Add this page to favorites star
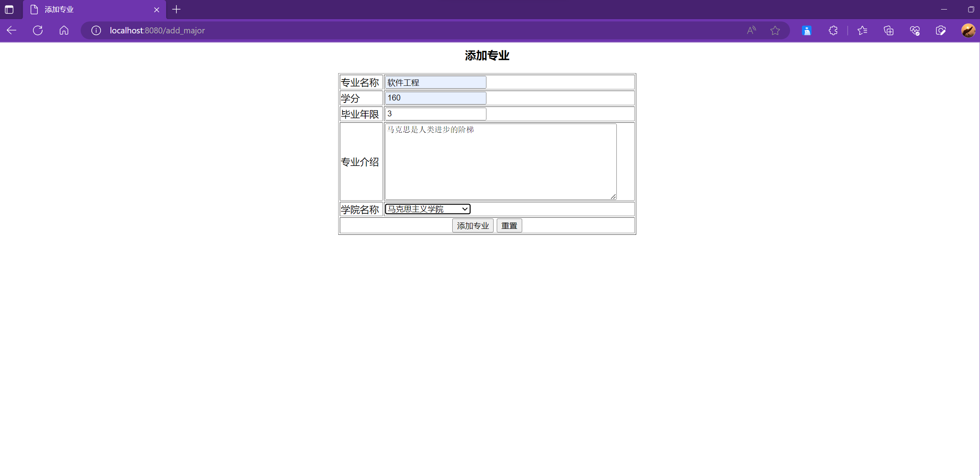980x476 pixels. tap(775, 30)
